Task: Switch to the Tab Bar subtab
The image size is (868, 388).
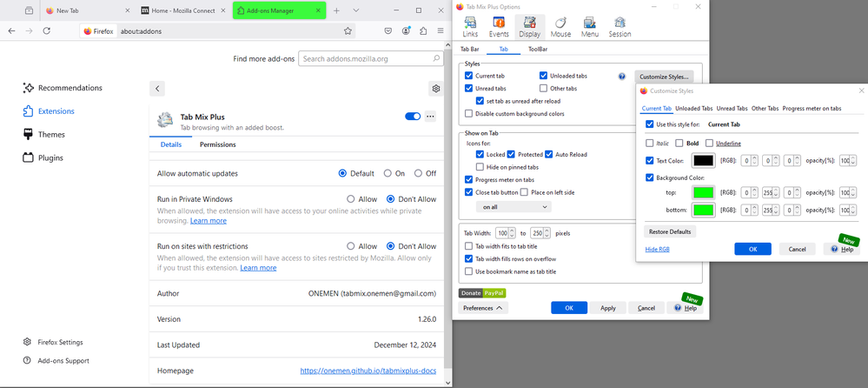Action: click(470, 50)
